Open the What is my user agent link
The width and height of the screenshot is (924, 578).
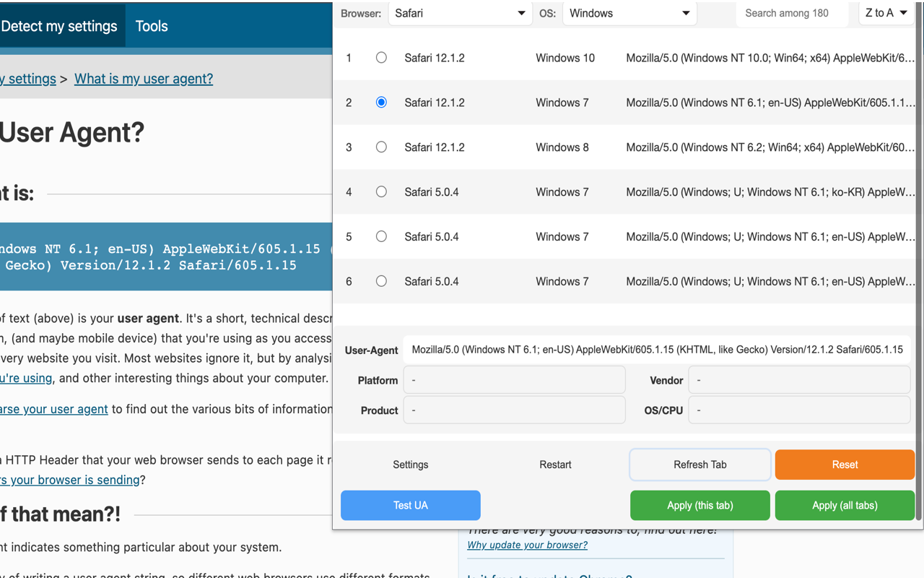[143, 78]
